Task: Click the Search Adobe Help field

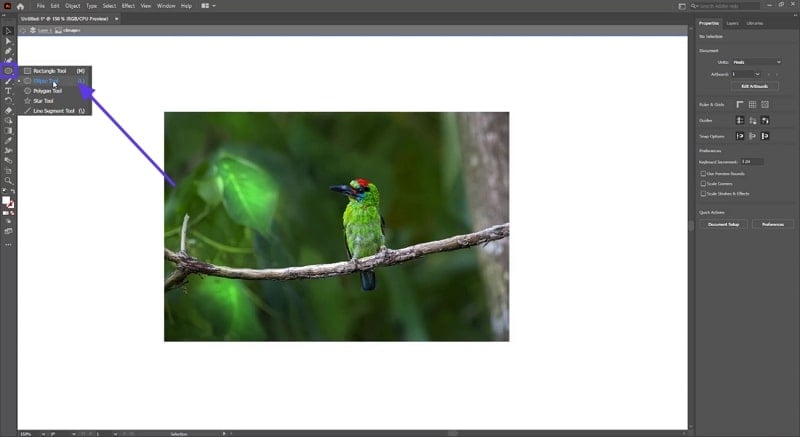Action: (x=725, y=6)
